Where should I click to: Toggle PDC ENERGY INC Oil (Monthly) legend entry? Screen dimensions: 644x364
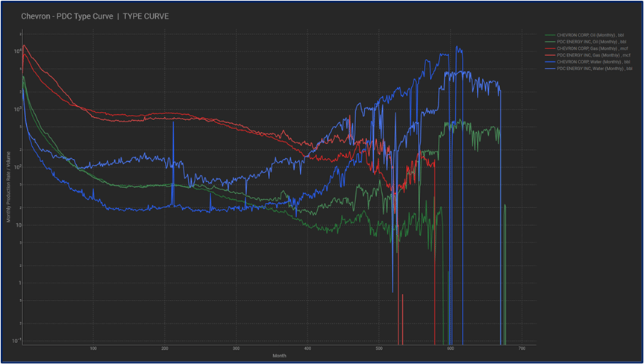586,42
